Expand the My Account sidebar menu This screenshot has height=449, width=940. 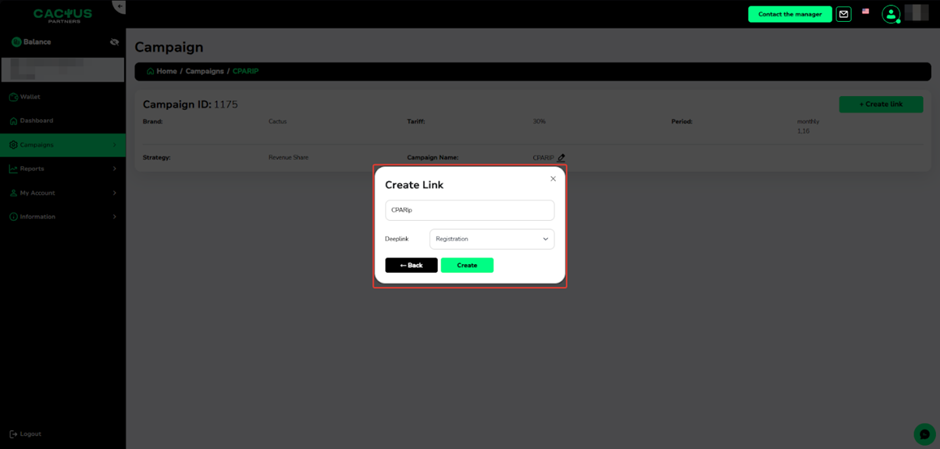click(62, 193)
